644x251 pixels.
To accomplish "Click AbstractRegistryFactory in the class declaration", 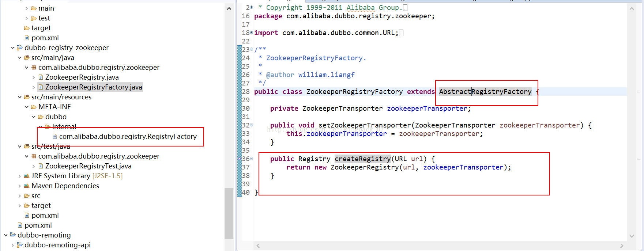I will pos(485,91).
